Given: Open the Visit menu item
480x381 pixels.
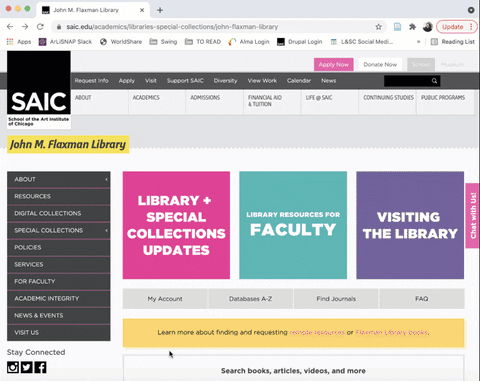Looking at the screenshot, I should click(151, 81).
